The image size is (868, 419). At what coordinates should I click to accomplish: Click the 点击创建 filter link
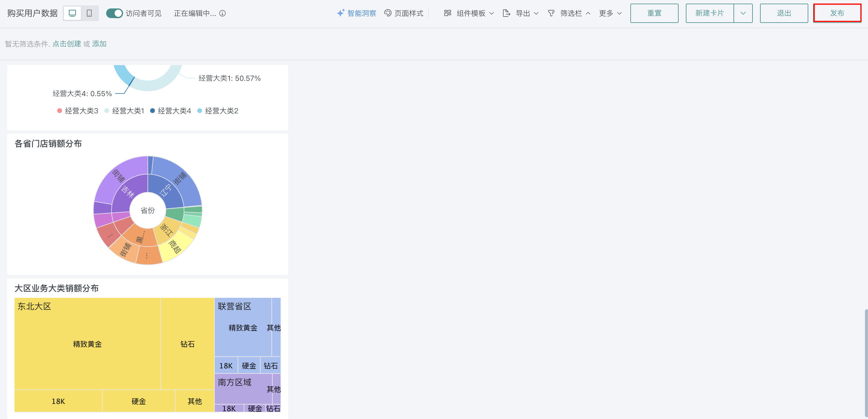click(67, 44)
